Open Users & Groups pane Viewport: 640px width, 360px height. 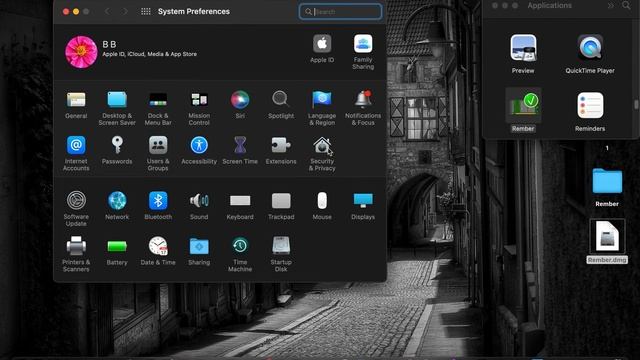click(x=158, y=153)
